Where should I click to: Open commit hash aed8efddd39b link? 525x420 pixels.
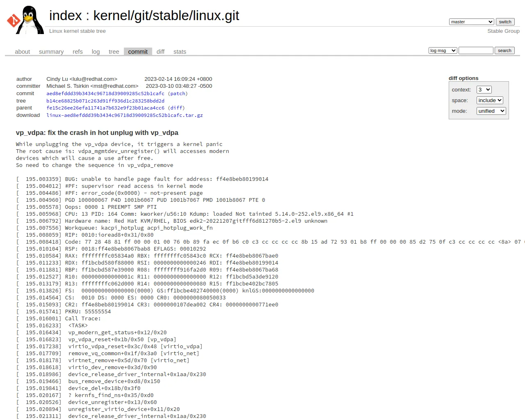click(x=105, y=94)
